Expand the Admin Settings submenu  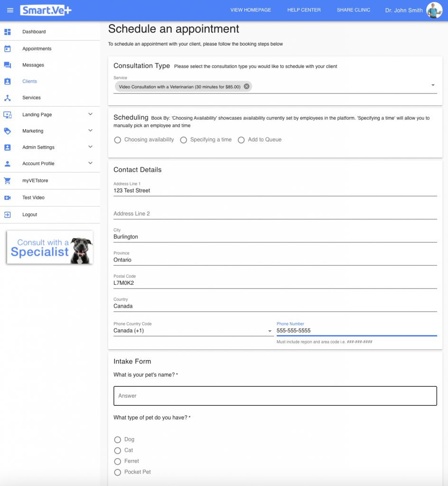90,147
